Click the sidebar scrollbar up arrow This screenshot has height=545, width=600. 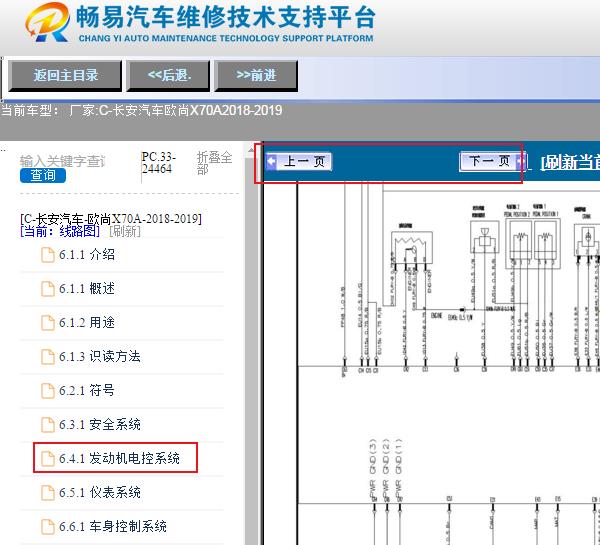coord(250,150)
